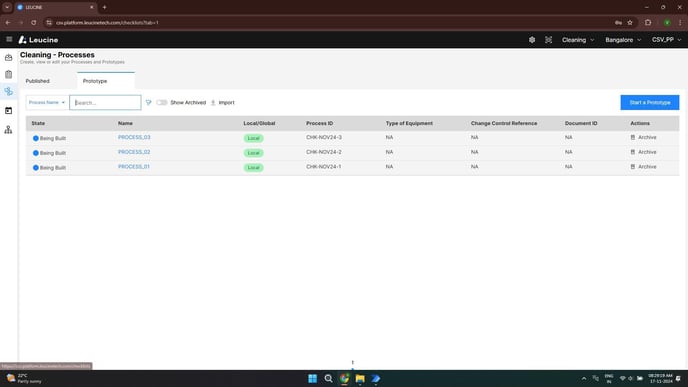Open the calendar scheduler sidebar icon
The image size is (688, 387).
coord(8,111)
